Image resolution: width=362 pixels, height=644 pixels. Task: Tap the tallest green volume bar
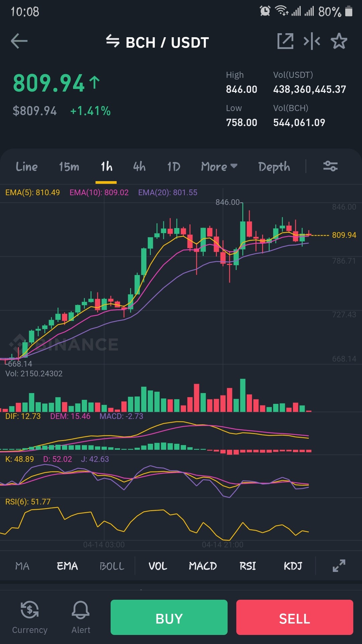click(243, 395)
